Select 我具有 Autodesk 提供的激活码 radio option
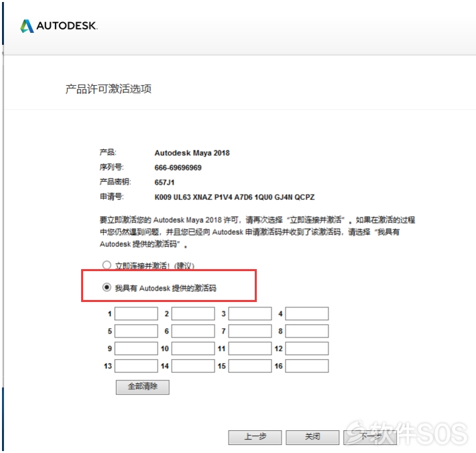Image resolution: width=476 pixels, height=453 pixels. click(107, 287)
